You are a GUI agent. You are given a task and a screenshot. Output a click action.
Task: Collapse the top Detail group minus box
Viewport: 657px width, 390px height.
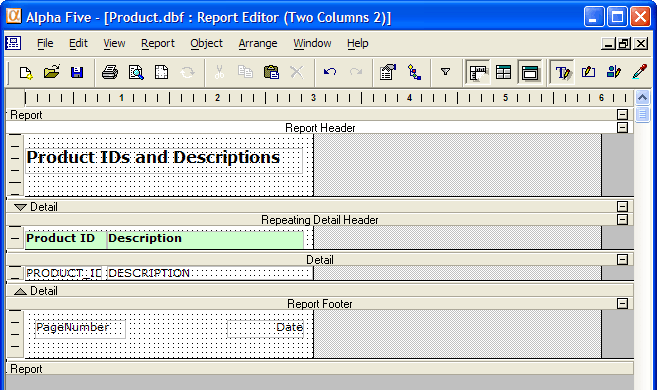pyautogui.click(x=623, y=206)
